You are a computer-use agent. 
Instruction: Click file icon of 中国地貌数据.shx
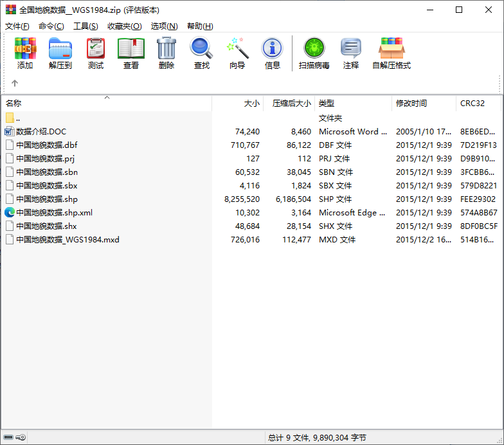point(10,226)
